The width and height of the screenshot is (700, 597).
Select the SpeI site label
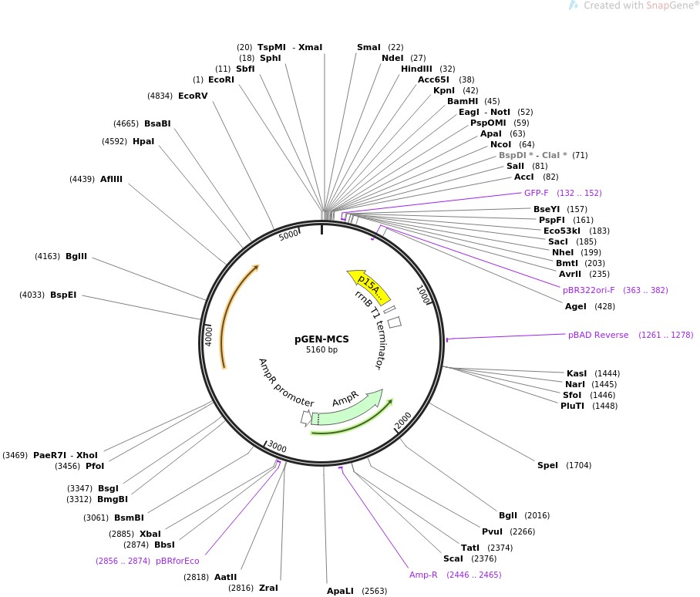point(547,465)
